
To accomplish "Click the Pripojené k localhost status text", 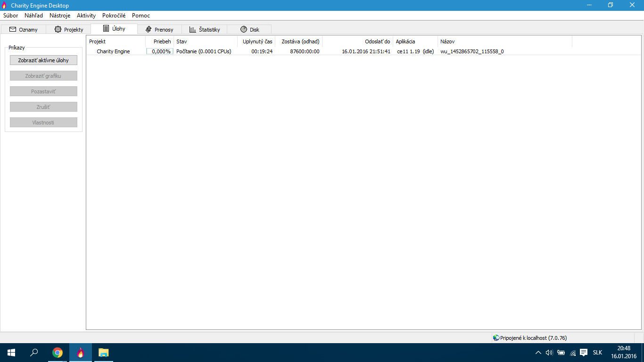I will [533, 338].
